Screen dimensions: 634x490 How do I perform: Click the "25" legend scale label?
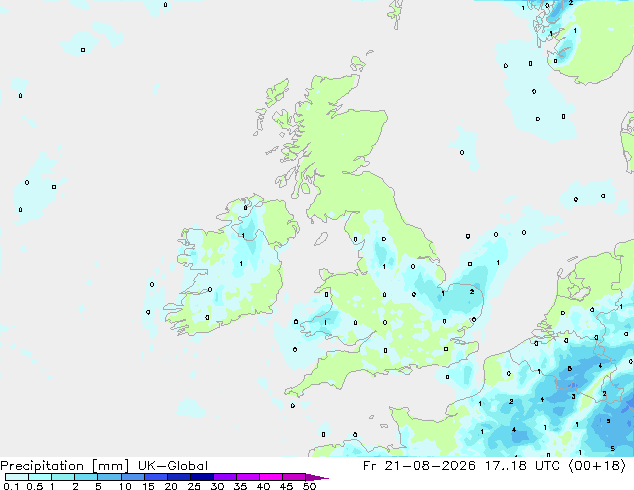[194, 486]
